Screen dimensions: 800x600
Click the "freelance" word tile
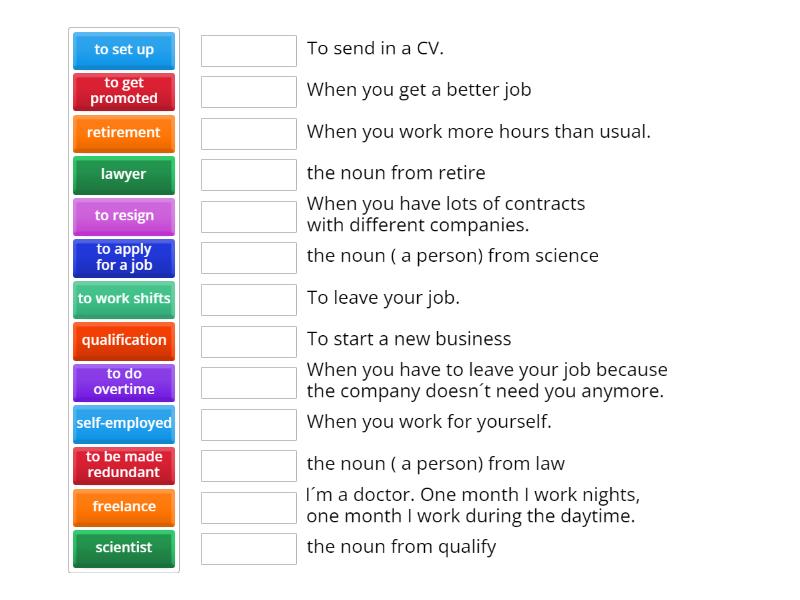click(x=123, y=506)
